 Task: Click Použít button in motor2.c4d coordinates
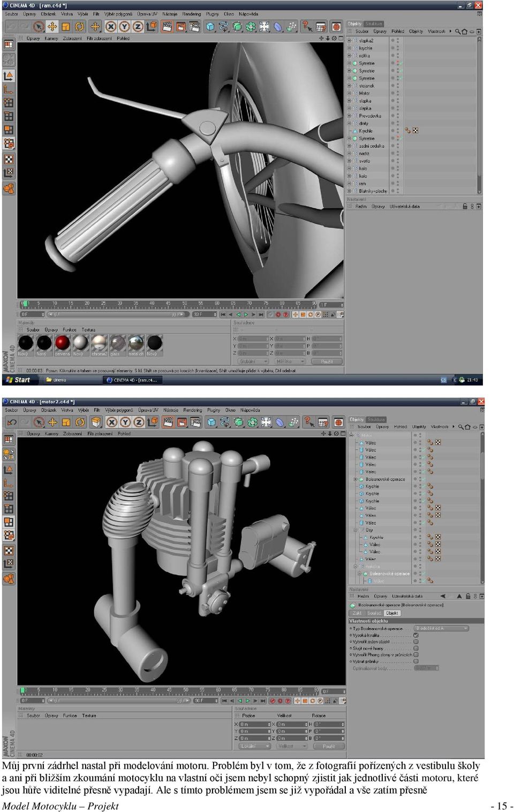tap(329, 746)
